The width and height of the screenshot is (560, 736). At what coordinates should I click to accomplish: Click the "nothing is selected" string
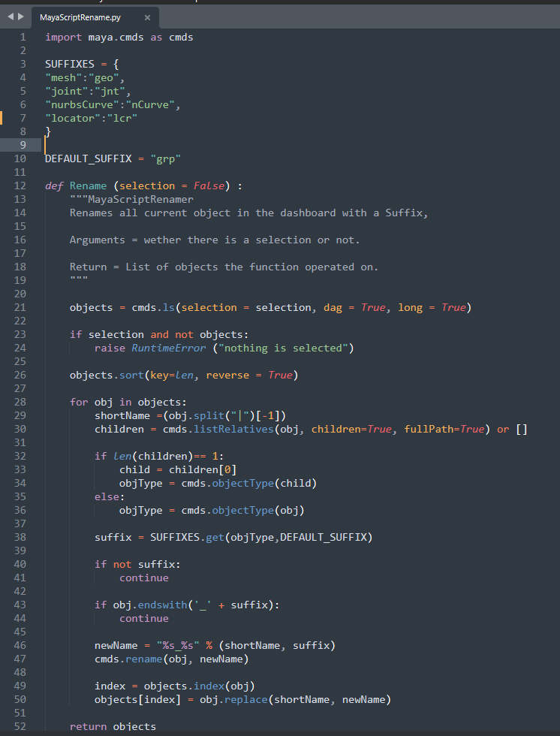(x=283, y=348)
